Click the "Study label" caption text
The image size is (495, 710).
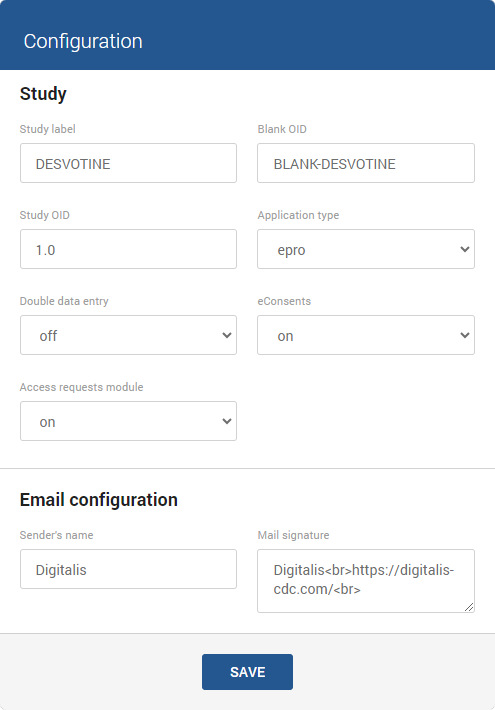tap(48, 129)
